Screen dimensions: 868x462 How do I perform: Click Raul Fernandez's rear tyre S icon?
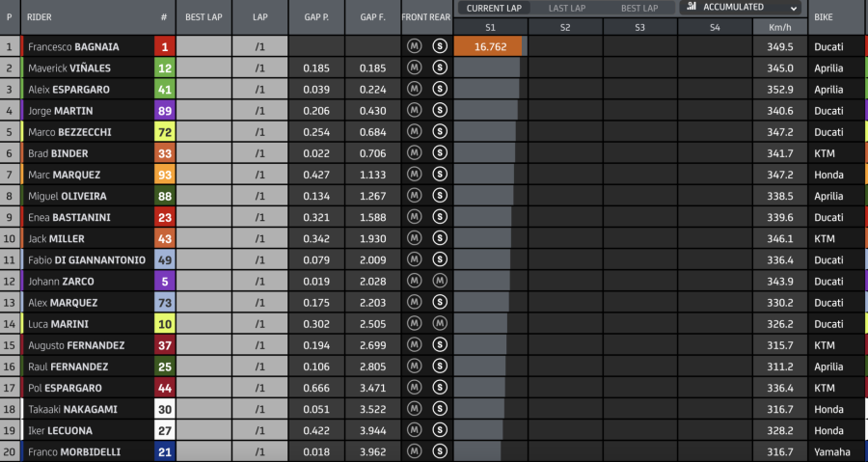pyautogui.click(x=440, y=366)
